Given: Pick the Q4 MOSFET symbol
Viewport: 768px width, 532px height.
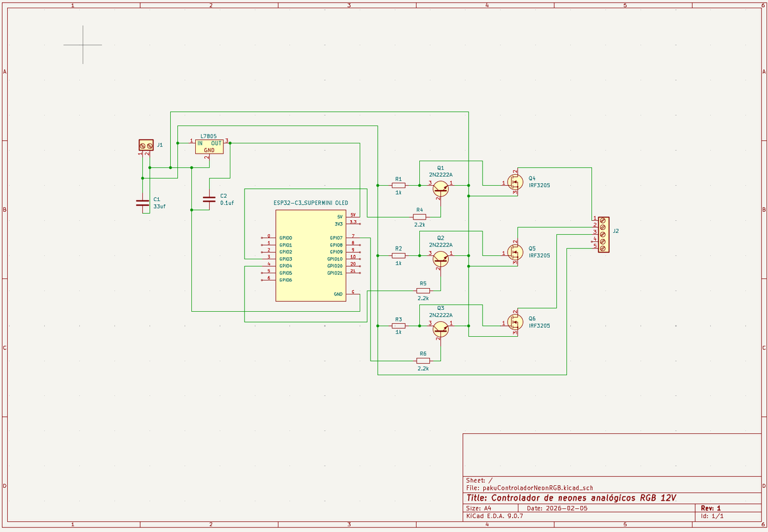Looking at the screenshot, I should click(515, 182).
